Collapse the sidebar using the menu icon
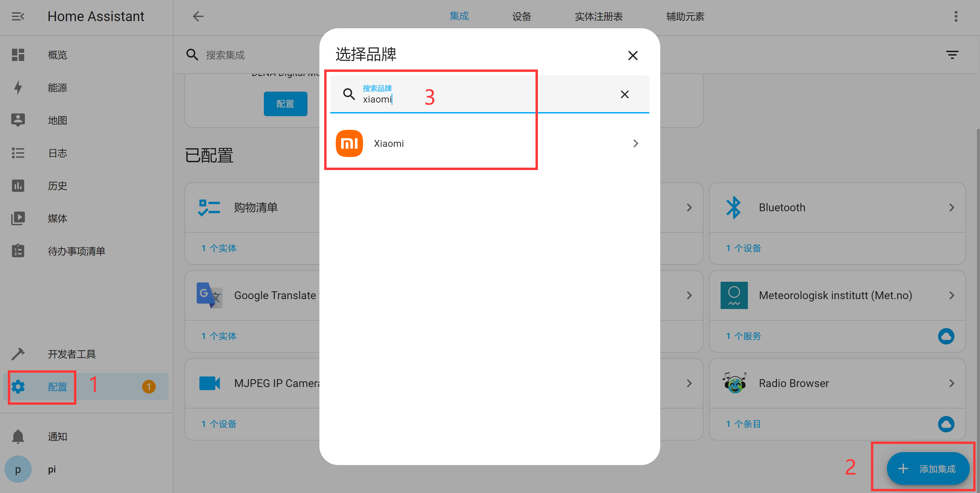Screen dimensions: 980x493 pyautogui.click(x=18, y=16)
